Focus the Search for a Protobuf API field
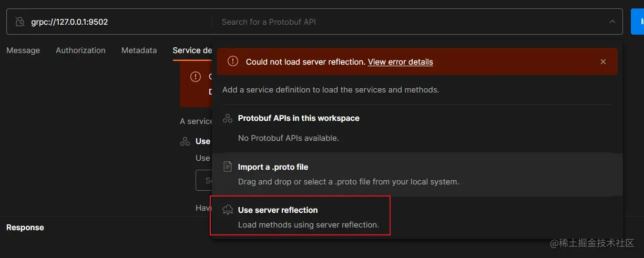Viewport: 644px width, 258px height. click(x=410, y=22)
